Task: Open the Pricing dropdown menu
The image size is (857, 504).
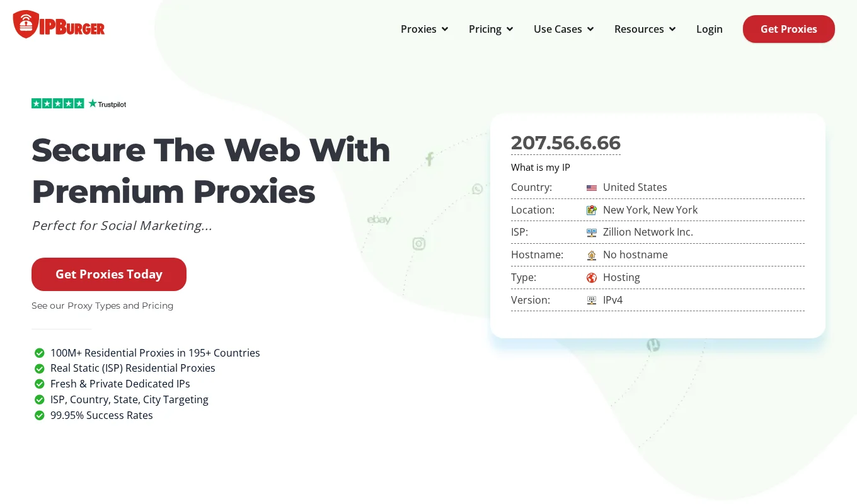Action: (491, 29)
